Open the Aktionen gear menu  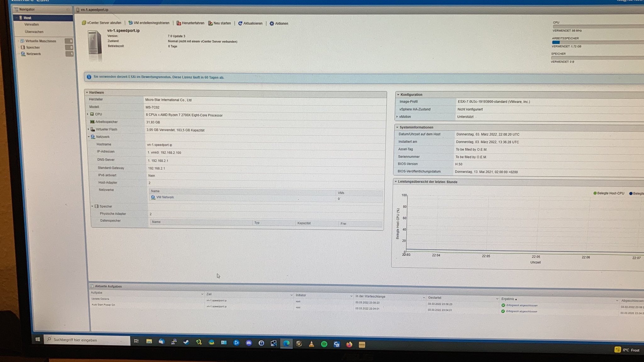(x=272, y=24)
